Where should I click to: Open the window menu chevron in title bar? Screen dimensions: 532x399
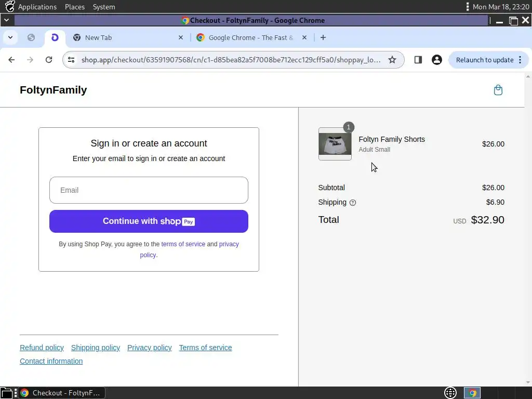(x=6, y=20)
